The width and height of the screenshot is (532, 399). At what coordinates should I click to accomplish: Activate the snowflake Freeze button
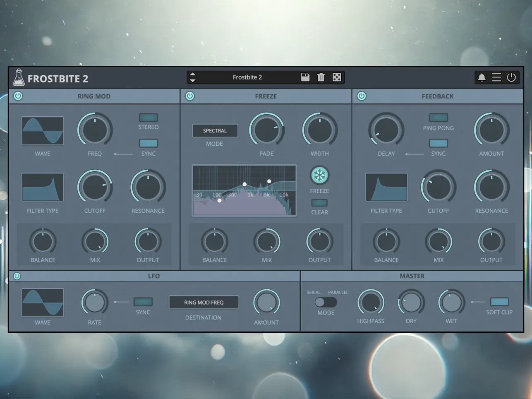(319, 175)
